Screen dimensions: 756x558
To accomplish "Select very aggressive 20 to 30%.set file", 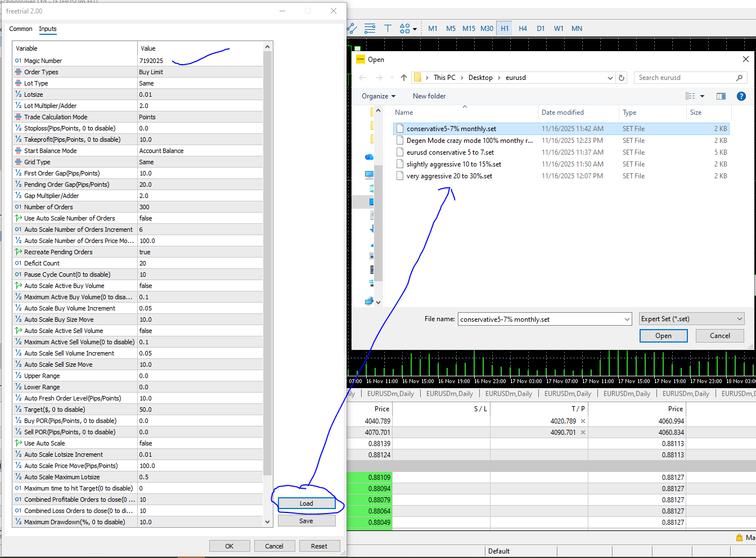I will click(x=449, y=176).
